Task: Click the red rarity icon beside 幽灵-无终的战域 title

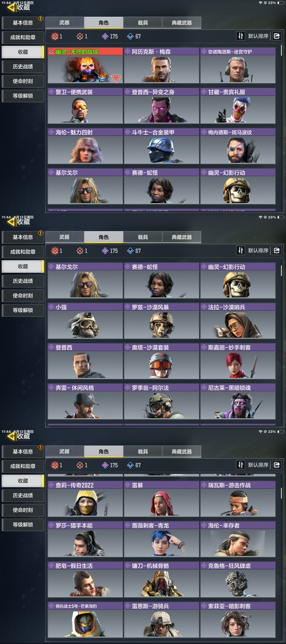Action: 52,52
